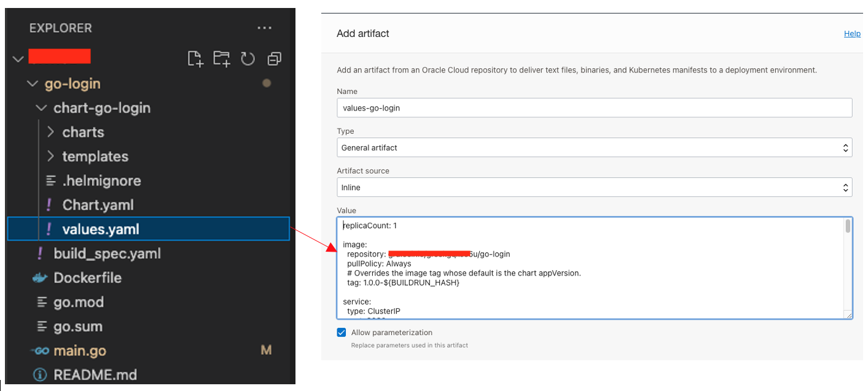This screenshot has height=391, width=868.
Task: Open the Type dropdown showing General artifact
Action: (x=595, y=147)
